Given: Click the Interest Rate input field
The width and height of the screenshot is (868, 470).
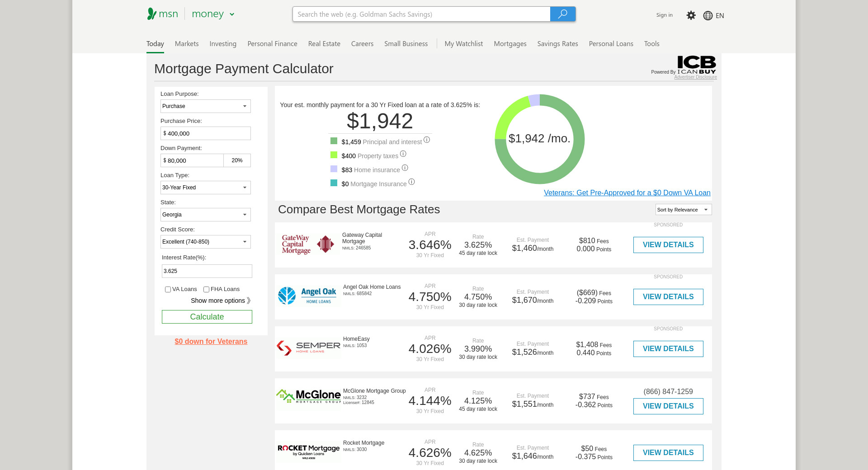Looking at the screenshot, I should tap(207, 271).
